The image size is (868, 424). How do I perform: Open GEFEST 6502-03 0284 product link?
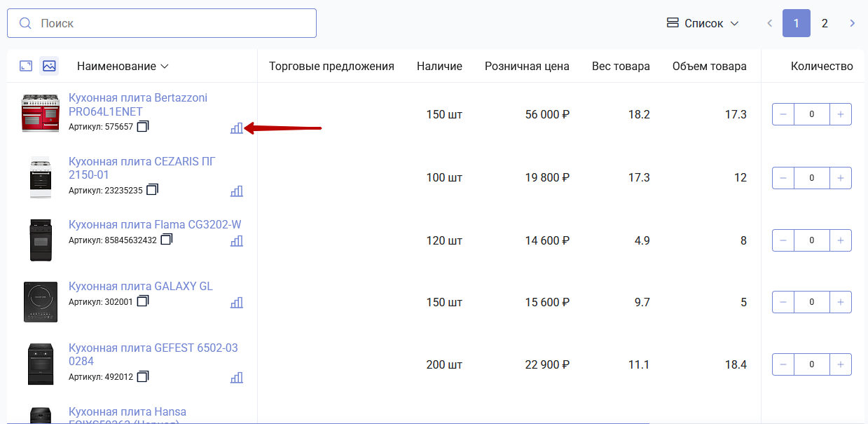(153, 354)
